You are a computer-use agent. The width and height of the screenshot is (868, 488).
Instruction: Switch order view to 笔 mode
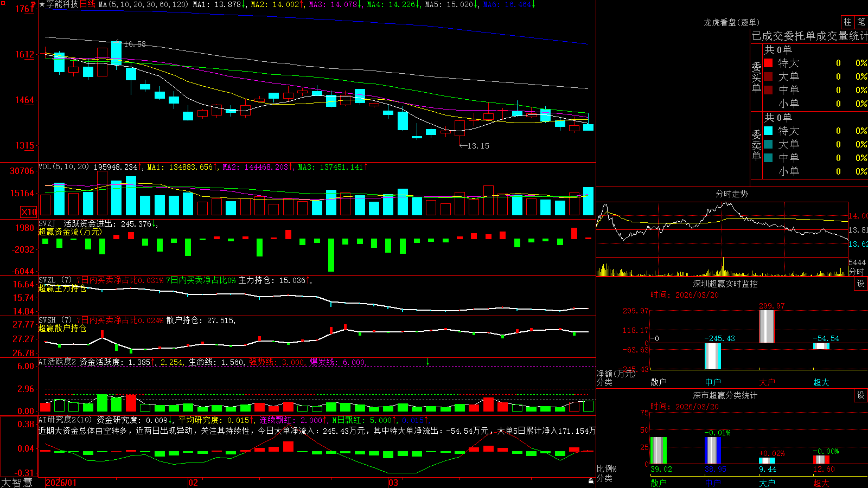point(861,22)
